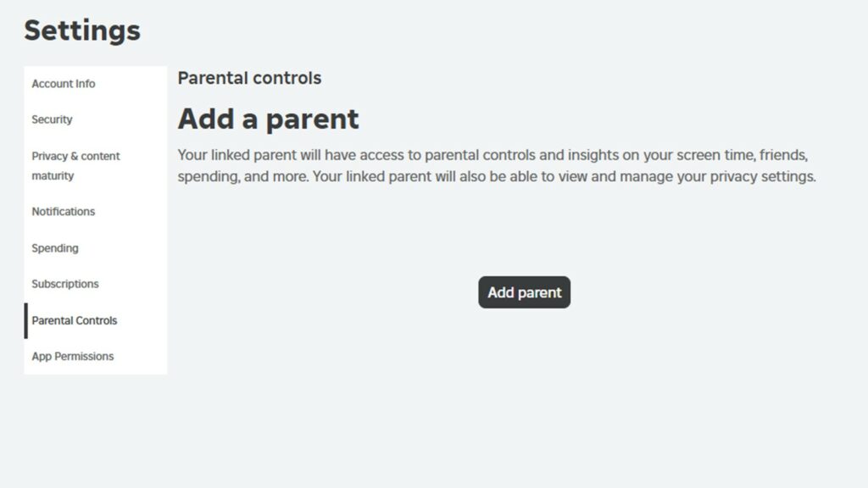Click the Settings page title
This screenshot has height=488, width=868.
coord(82,30)
